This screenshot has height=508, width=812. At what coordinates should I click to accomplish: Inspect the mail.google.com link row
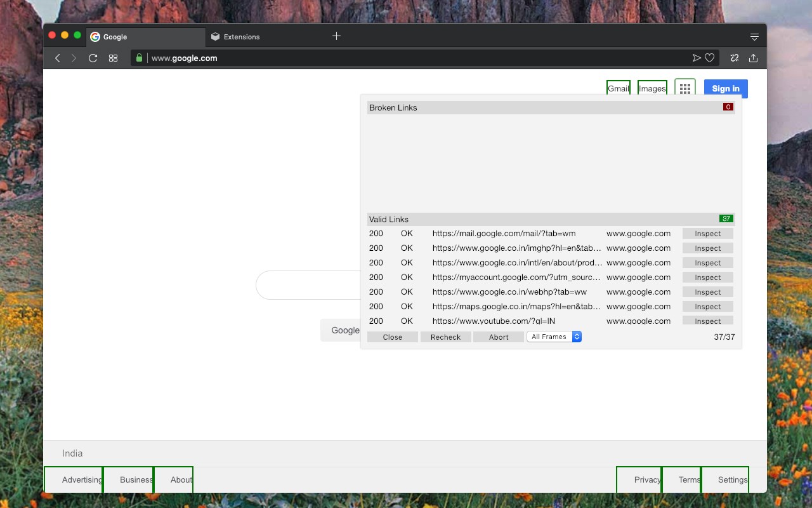(708, 234)
